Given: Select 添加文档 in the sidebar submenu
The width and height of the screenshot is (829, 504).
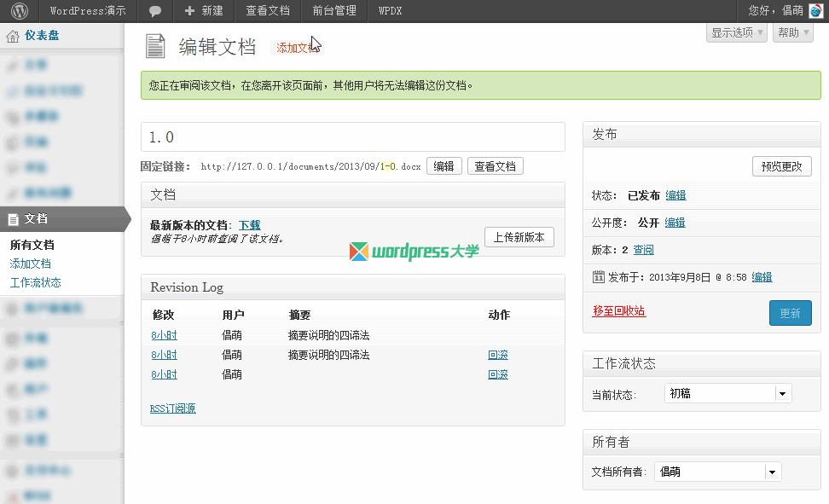Looking at the screenshot, I should (x=31, y=264).
